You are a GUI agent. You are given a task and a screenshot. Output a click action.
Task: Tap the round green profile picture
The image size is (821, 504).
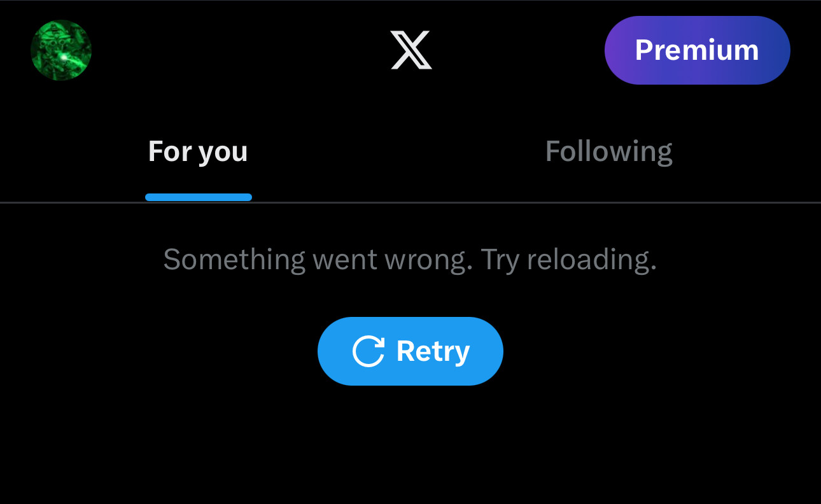61,50
